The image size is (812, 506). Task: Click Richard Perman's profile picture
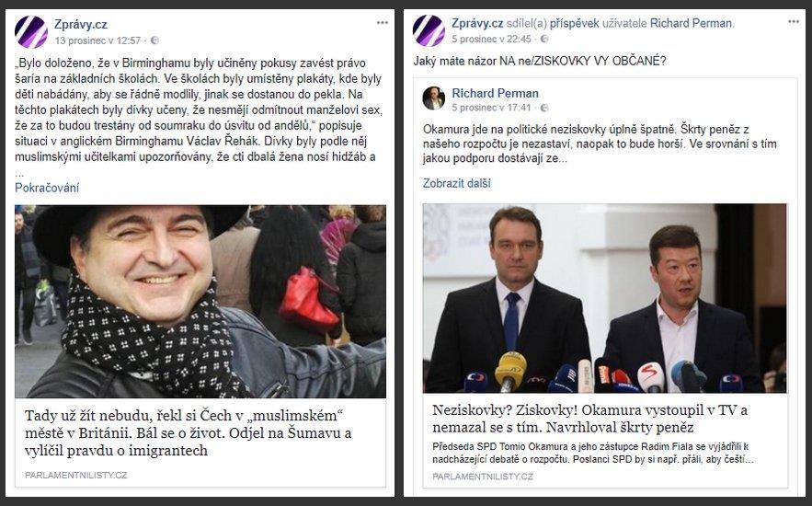point(434,98)
